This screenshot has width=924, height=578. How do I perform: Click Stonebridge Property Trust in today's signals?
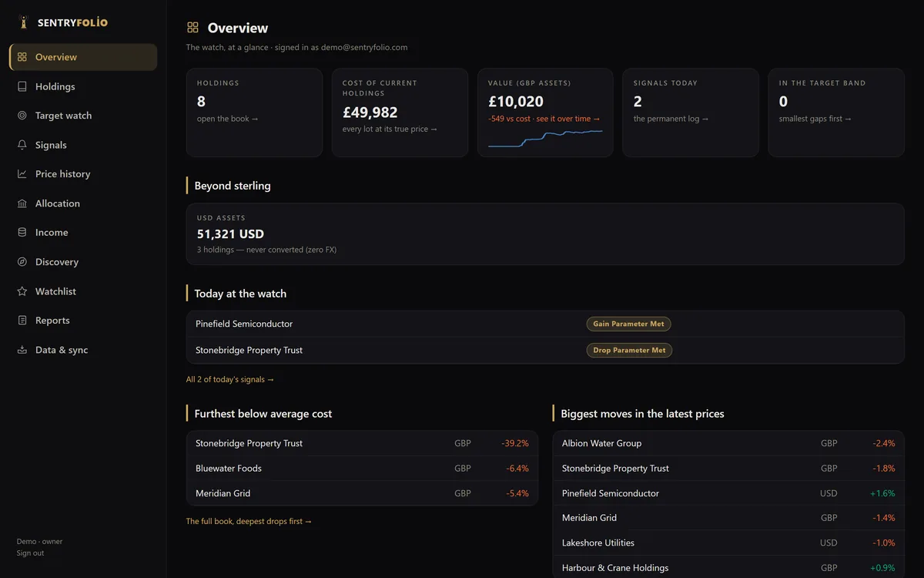tap(249, 350)
